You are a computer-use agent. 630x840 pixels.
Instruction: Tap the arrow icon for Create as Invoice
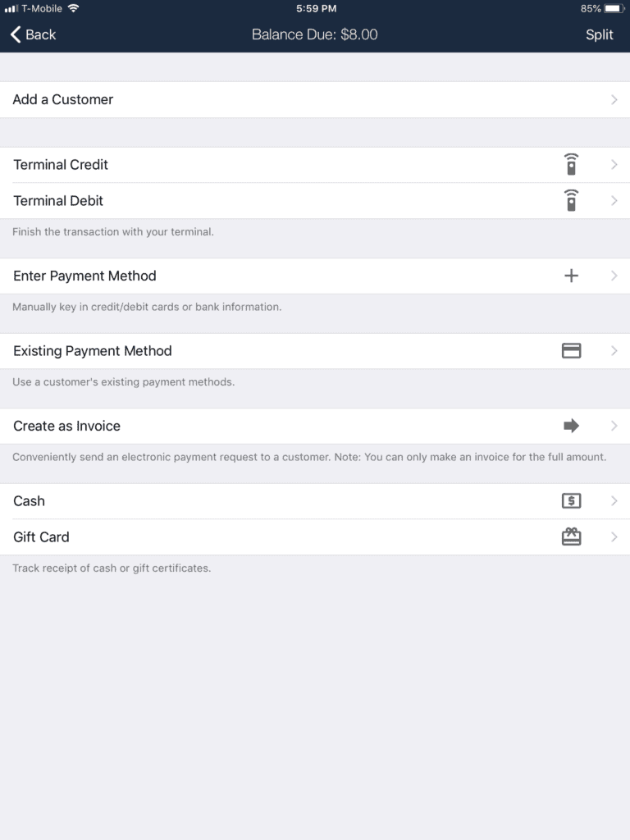coord(571,426)
